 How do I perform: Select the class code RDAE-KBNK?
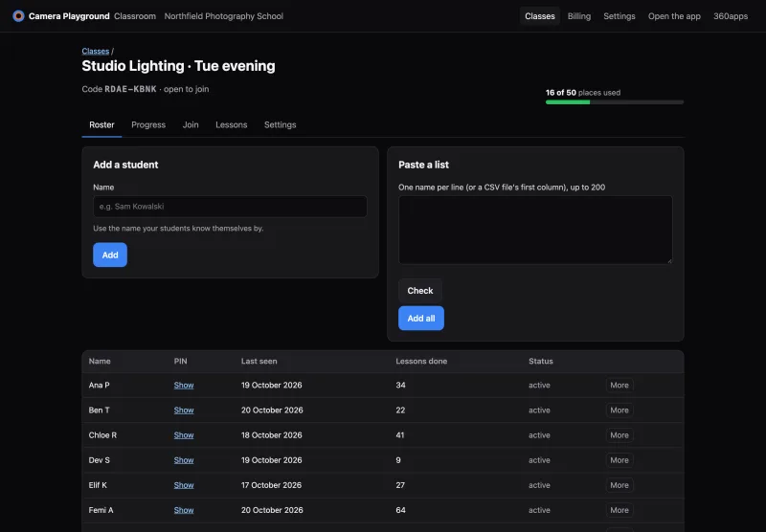130,89
